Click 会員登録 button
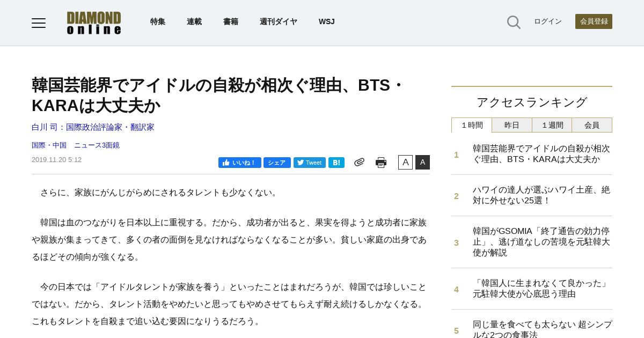Image resolution: width=644 pixels, height=338 pixels. (x=594, y=21)
